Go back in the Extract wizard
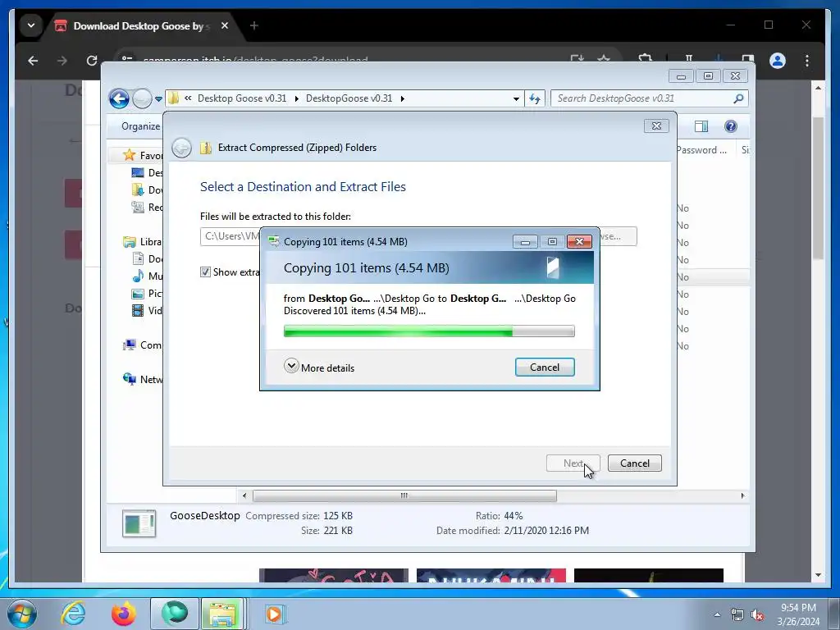Image resolution: width=840 pixels, height=630 pixels. click(181, 148)
